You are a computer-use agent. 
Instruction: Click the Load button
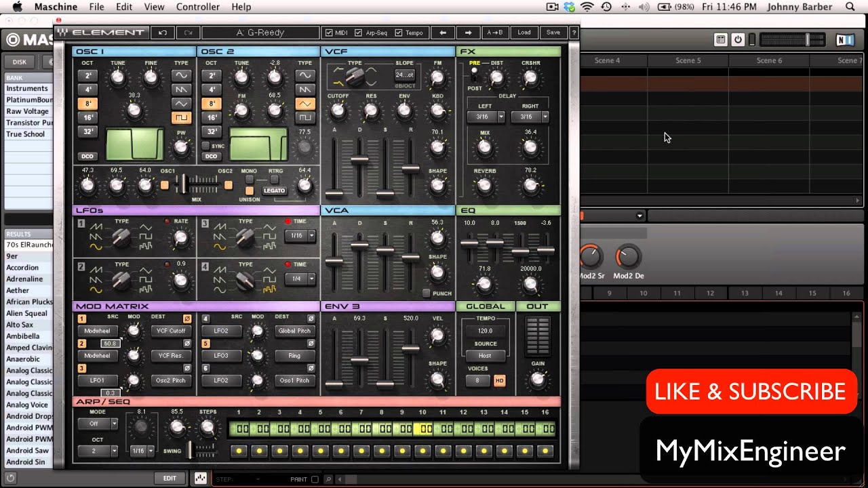tap(524, 33)
